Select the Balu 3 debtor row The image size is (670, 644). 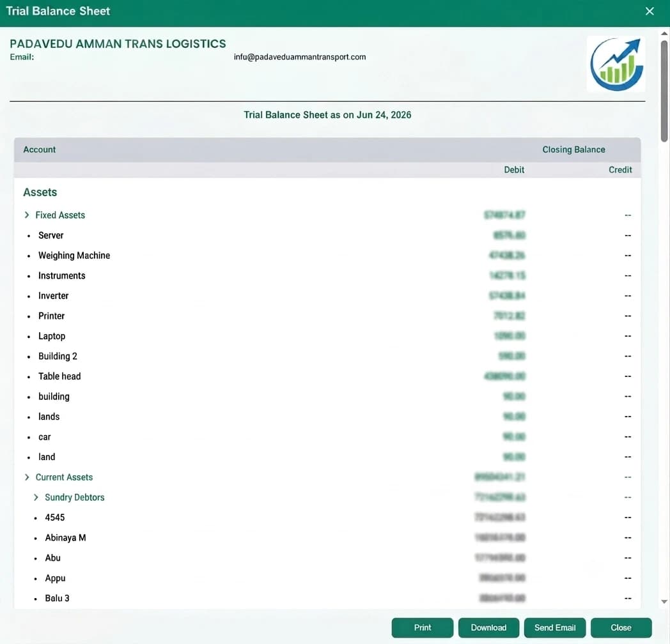(327, 598)
